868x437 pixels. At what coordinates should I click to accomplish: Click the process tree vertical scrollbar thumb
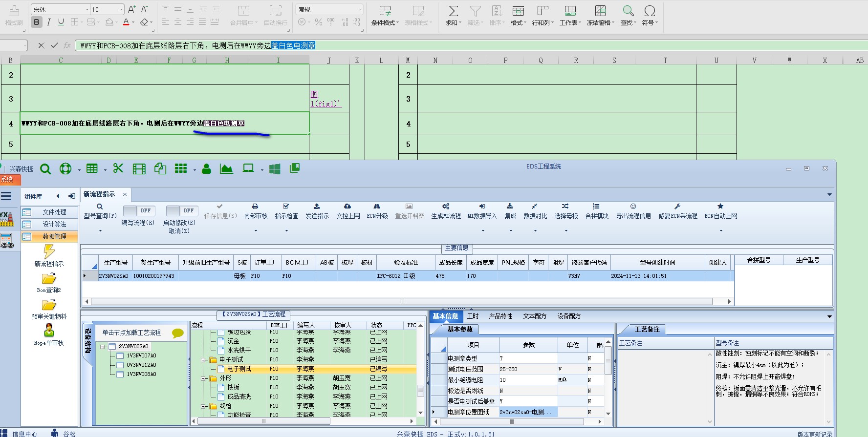(x=420, y=391)
